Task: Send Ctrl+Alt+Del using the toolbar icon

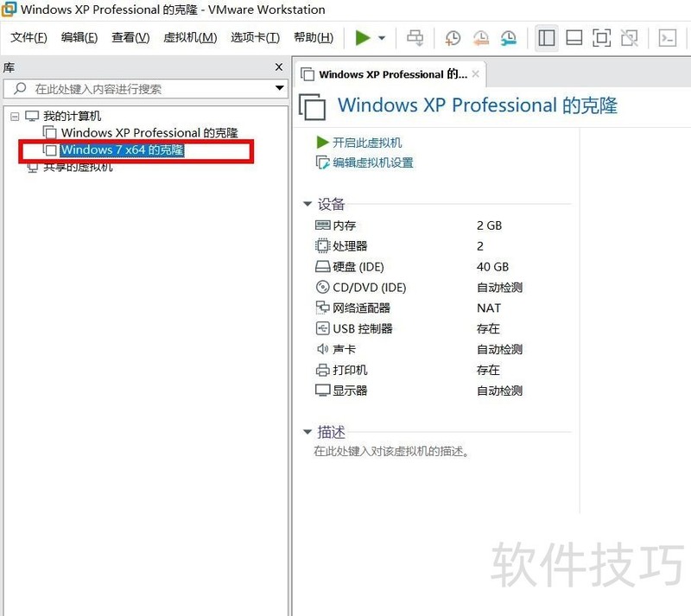Action: pos(415,37)
